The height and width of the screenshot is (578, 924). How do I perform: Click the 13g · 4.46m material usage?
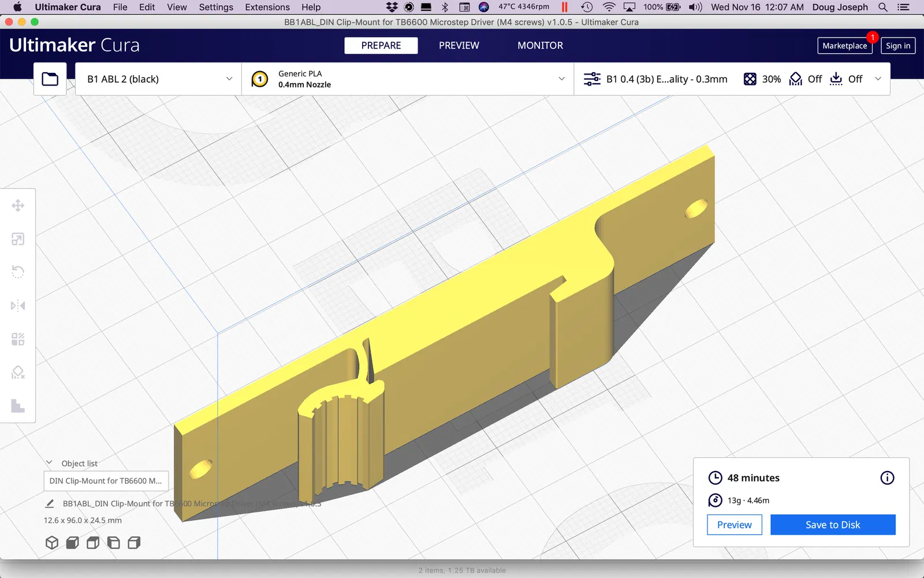click(x=748, y=501)
